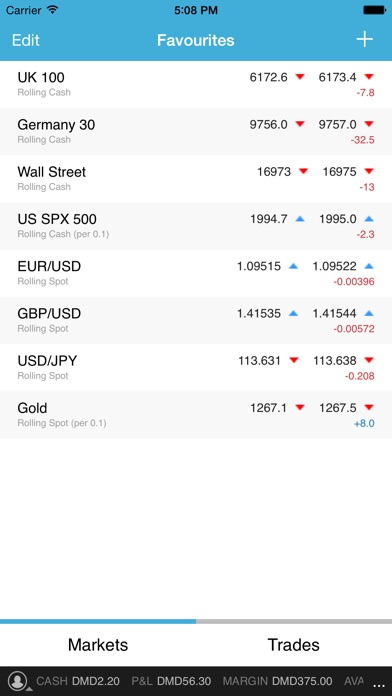
Task: Tap the MARGIN DMD375.00 status item
Action: [x=277, y=681]
